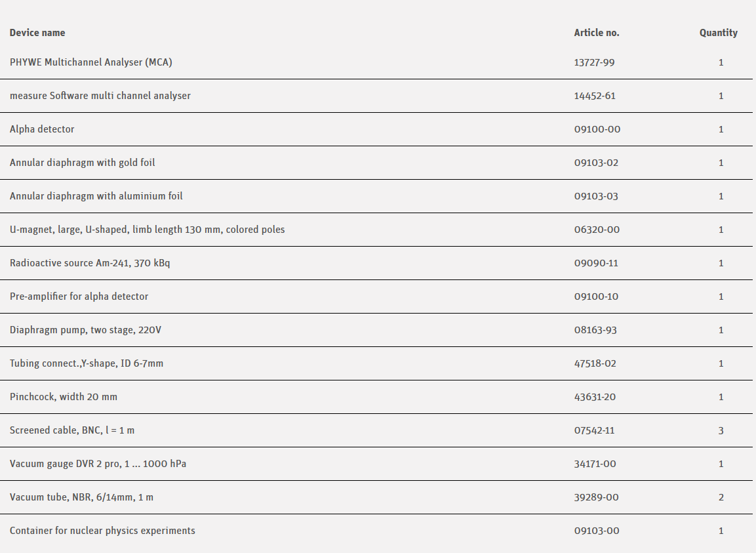This screenshot has width=756, height=553.
Task: Click the Device name column header
Action: (x=37, y=33)
